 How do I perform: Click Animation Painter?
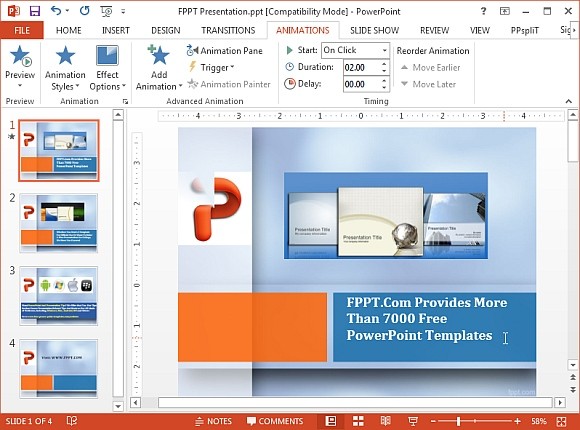pos(229,84)
